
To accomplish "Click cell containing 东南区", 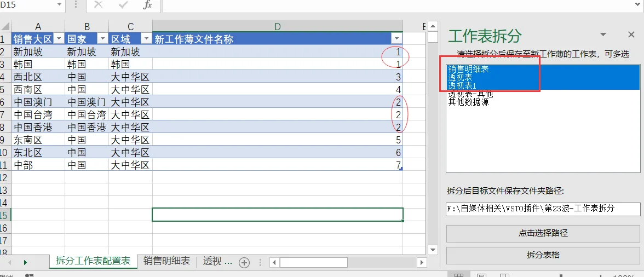I will click(x=38, y=140).
